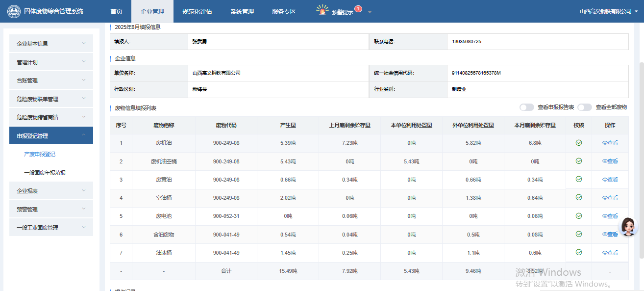Switch to the 规范化评估 top tab
This screenshot has width=644, height=291.
[x=197, y=11]
